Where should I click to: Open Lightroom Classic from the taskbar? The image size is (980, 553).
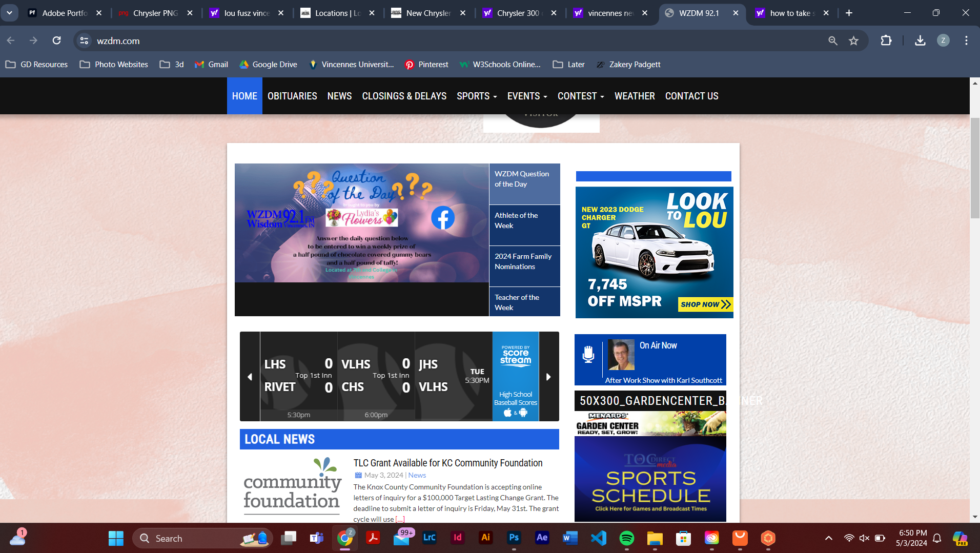pyautogui.click(x=429, y=538)
